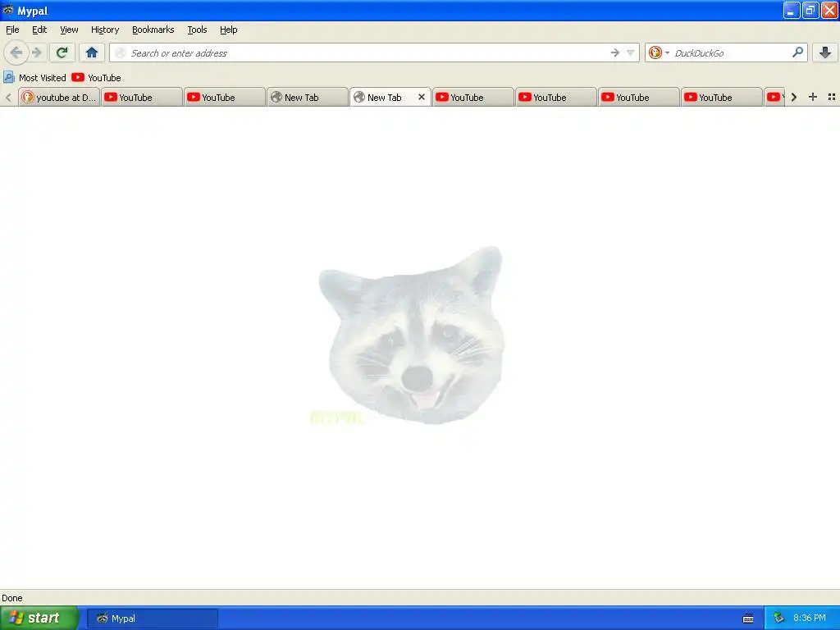Viewport: 840px width, 630px height.
Task: Click the 8:36 PM clock
Action: [x=810, y=619]
